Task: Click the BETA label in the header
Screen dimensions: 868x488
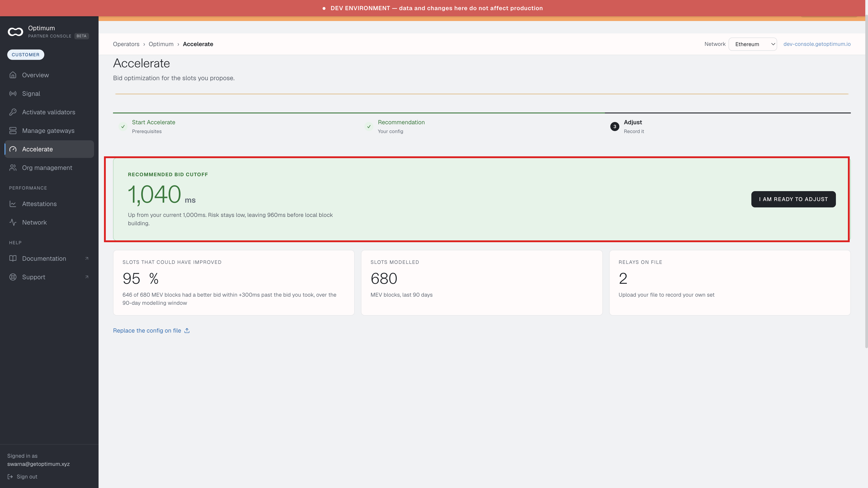Action: pos(82,36)
